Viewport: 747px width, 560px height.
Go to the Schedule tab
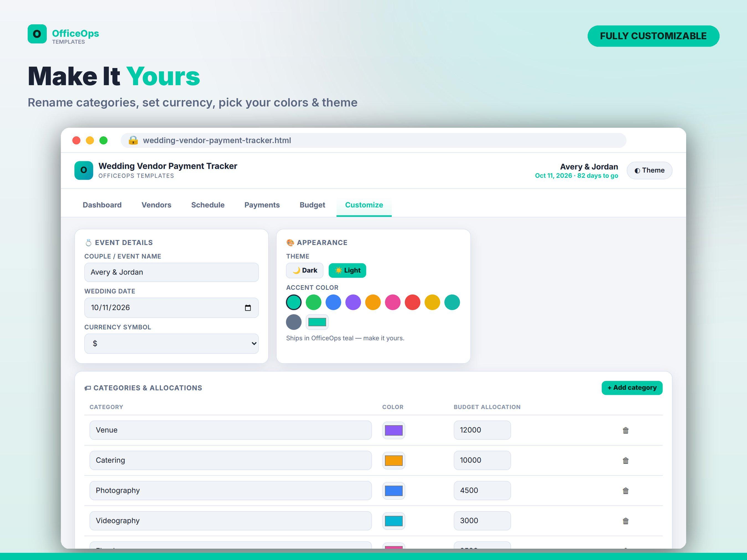click(x=208, y=205)
